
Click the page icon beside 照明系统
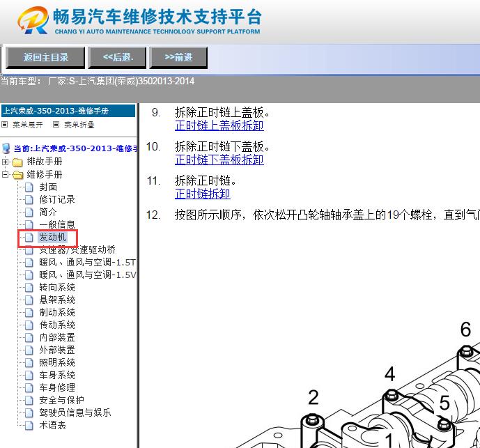click(x=29, y=363)
